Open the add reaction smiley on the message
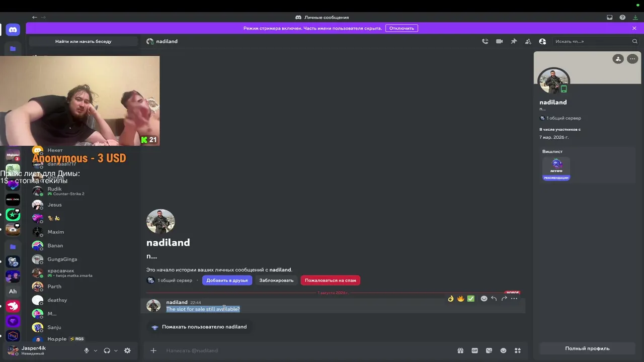Image resolution: width=644 pixels, height=362 pixels. (x=484, y=299)
